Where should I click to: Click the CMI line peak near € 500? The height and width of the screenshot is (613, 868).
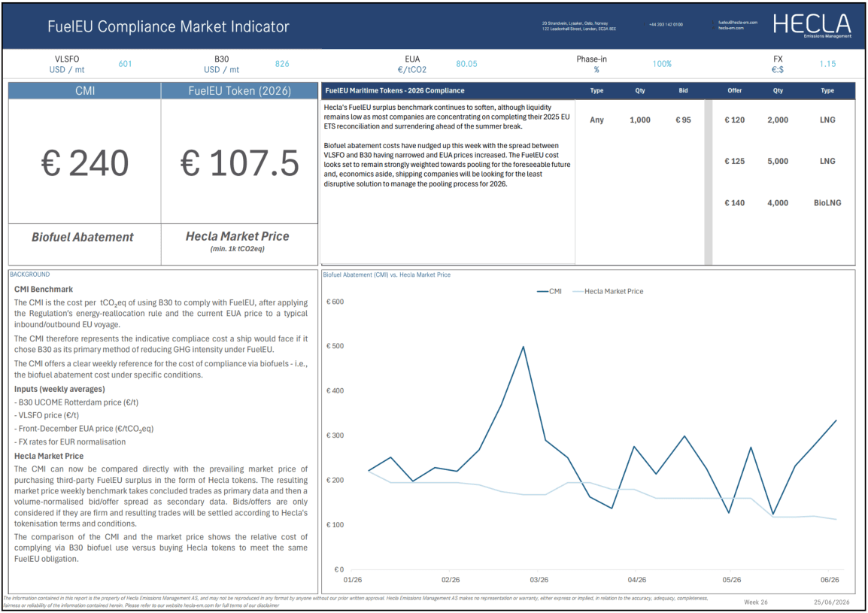[523, 347]
